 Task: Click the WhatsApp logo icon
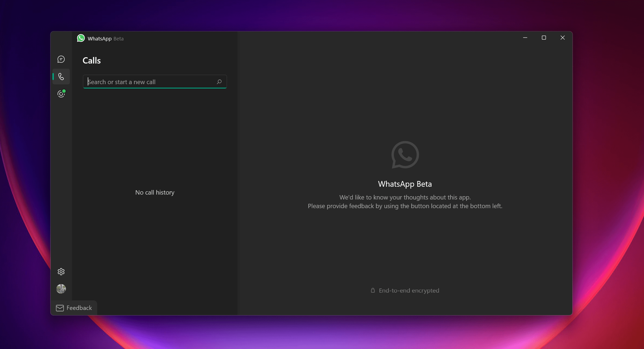coord(81,38)
